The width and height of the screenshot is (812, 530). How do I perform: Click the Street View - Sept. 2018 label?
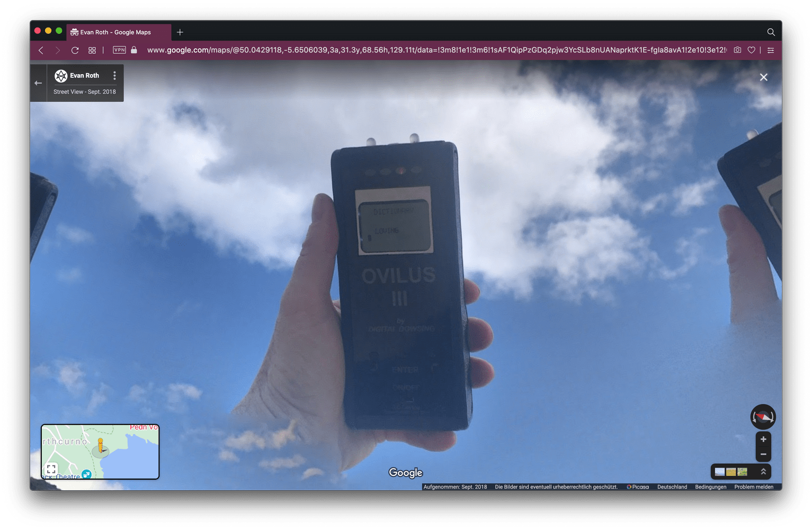[85, 92]
